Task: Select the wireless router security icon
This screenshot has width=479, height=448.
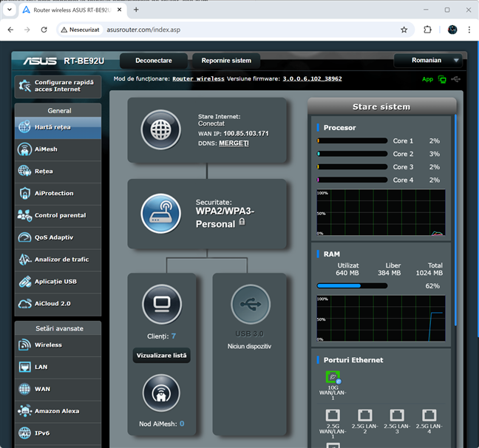Action: (x=160, y=214)
